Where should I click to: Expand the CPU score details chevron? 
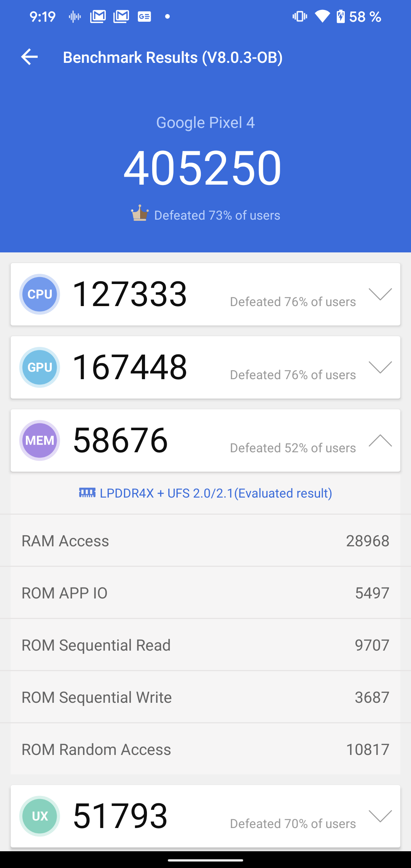[x=380, y=294]
